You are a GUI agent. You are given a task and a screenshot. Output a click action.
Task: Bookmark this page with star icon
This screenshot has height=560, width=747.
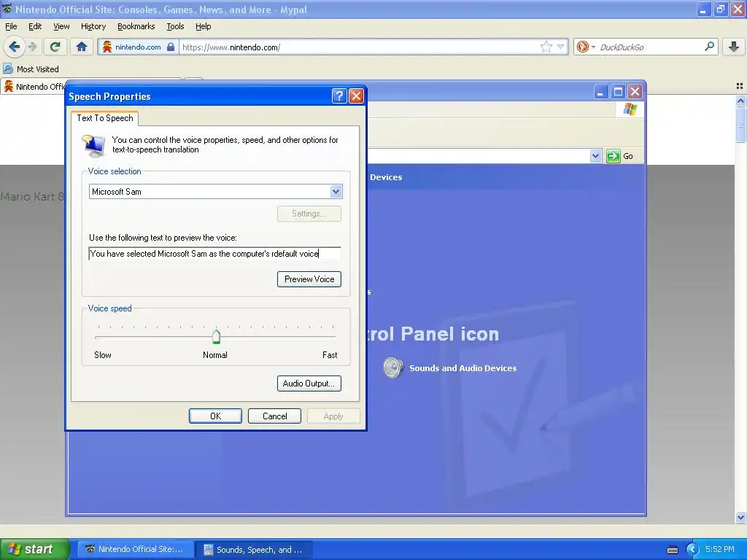(546, 47)
